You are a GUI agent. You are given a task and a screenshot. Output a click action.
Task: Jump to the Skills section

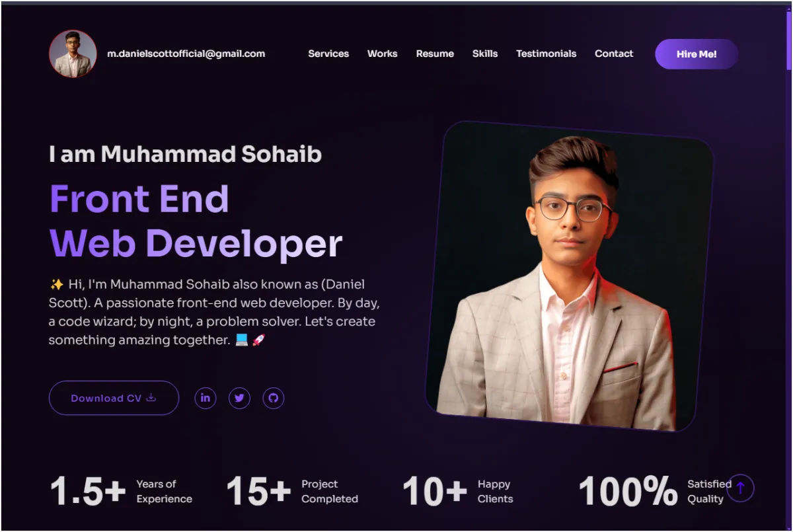485,54
